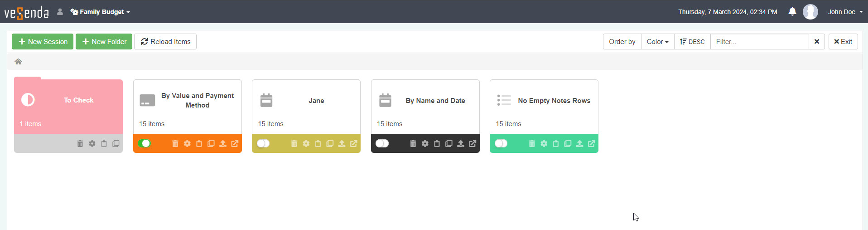Click clipboard icon on Jane session card
The height and width of the screenshot is (230, 868).
318,144
